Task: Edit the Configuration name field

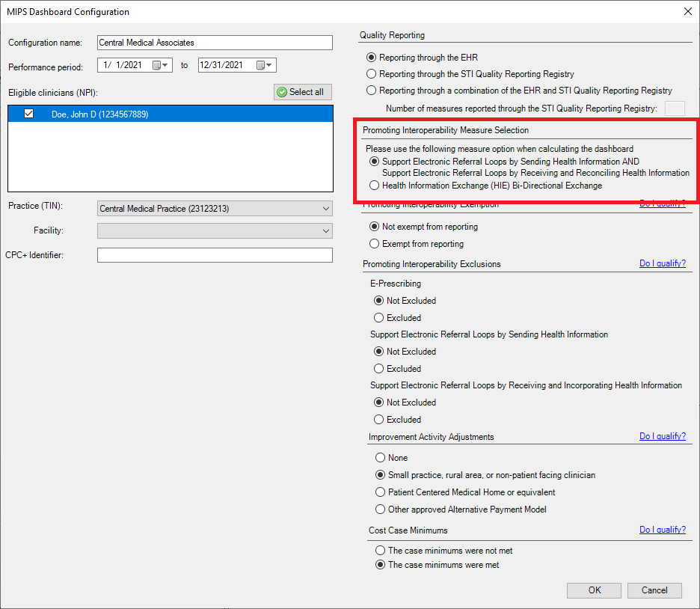Action: tap(215, 43)
